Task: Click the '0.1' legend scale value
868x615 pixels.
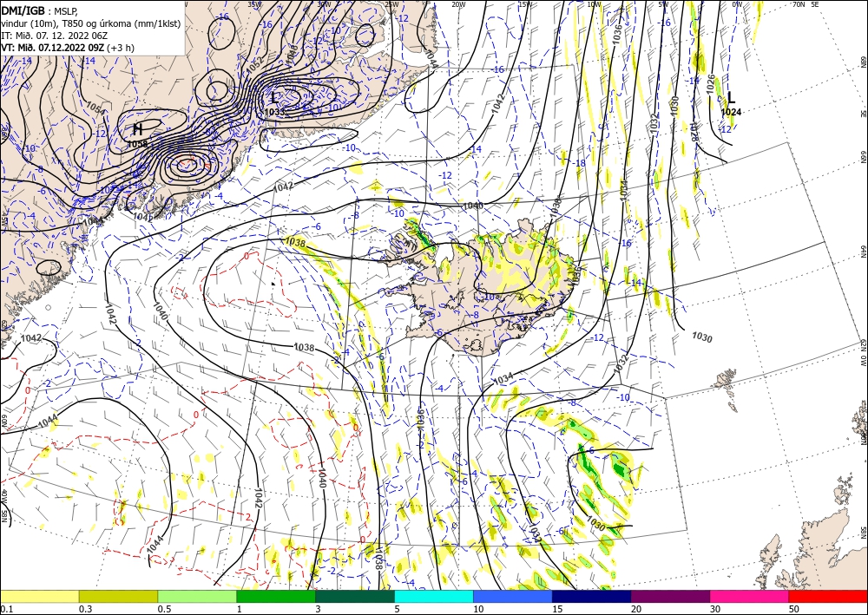Action: tap(6, 609)
